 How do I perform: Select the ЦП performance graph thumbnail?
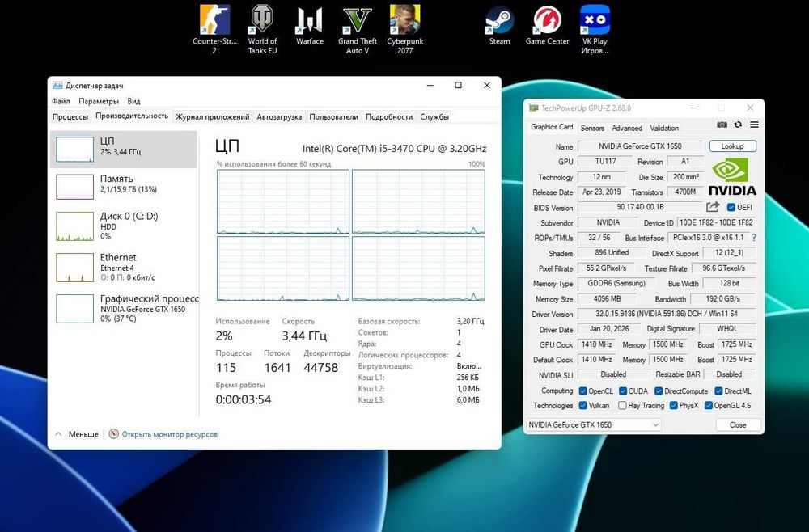click(74, 150)
